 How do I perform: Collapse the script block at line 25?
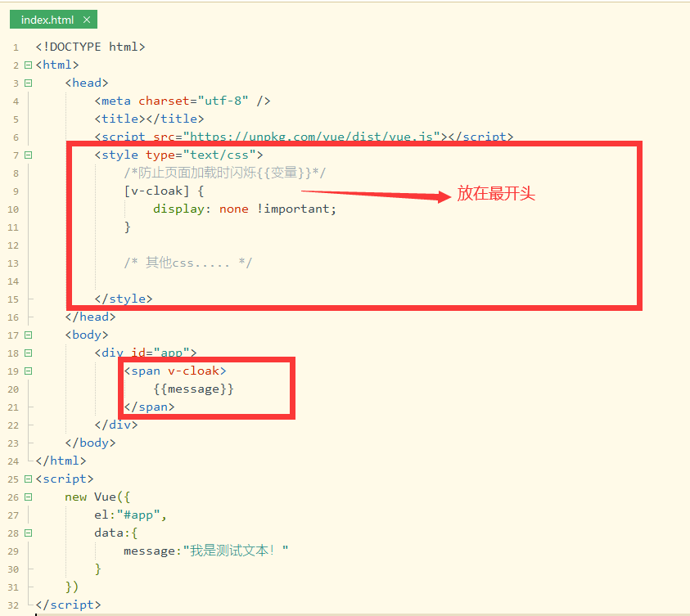point(28,479)
